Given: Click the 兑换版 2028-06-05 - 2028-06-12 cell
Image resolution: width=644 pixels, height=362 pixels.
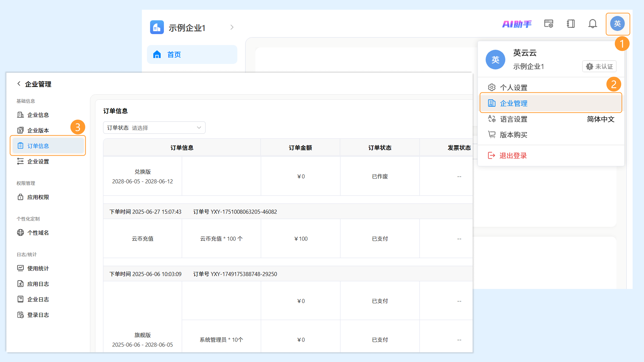Looking at the screenshot, I should pyautogui.click(x=143, y=176).
